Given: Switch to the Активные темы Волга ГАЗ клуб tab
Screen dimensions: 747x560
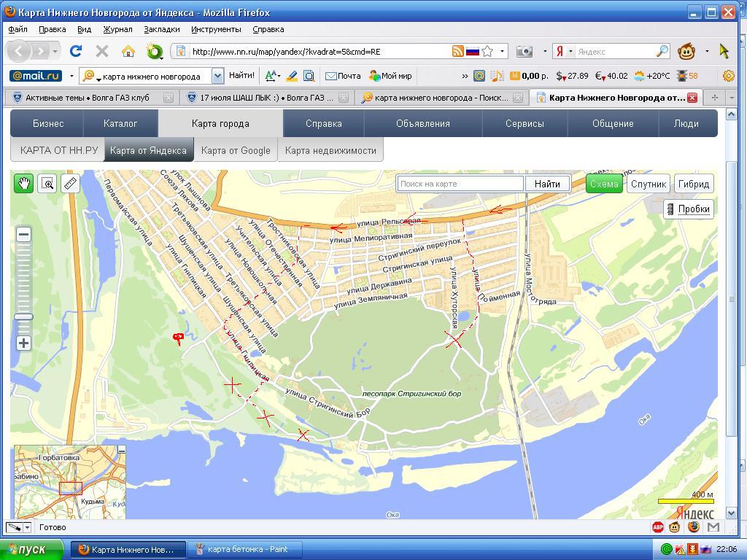Looking at the screenshot, I should click(x=88, y=98).
